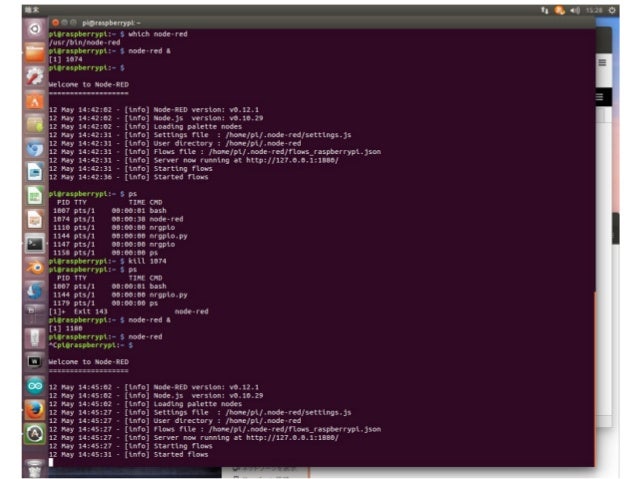This screenshot has height=479, width=638.
Task: Minimize the pi@raspberrypi terminal window
Action: click(x=65, y=23)
